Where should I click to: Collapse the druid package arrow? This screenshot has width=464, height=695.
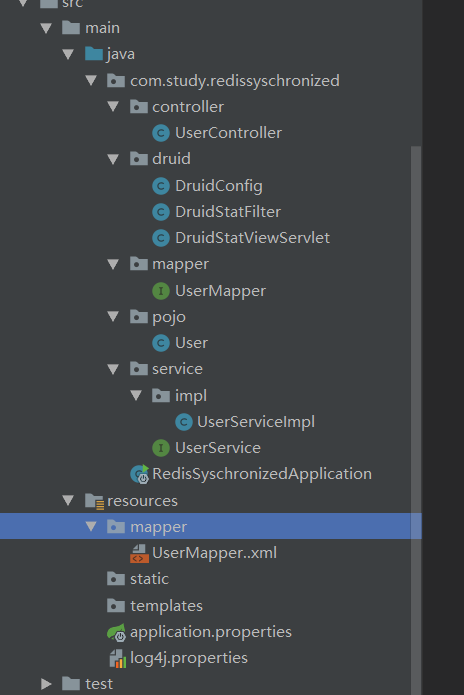coord(113,159)
